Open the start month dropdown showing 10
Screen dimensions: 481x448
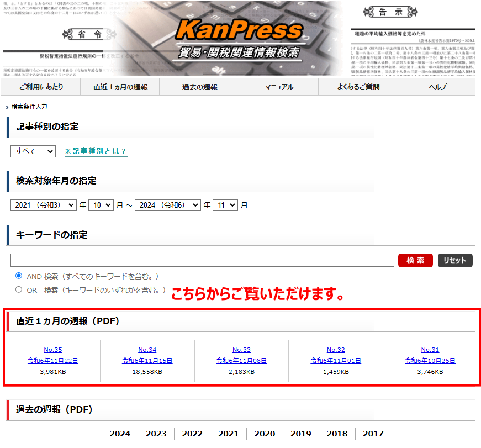[101, 205]
